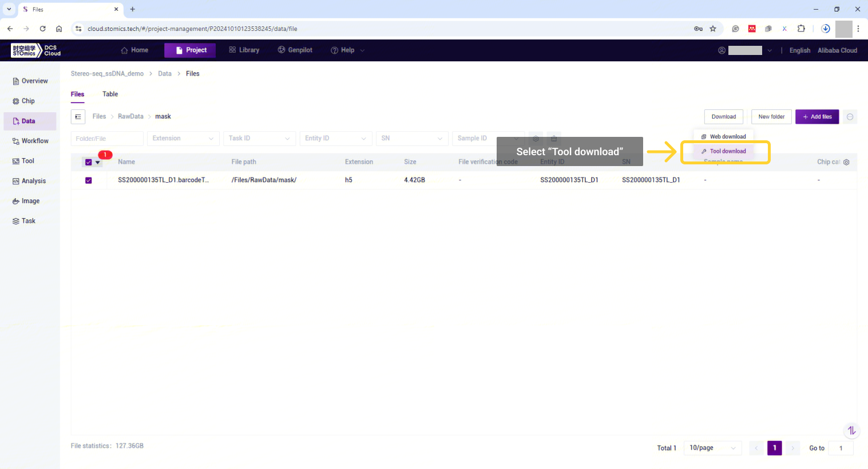The image size is (868, 469).
Task: Click the folder tree toggle icon beside Files breadcrumb
Action: point(78,117)
